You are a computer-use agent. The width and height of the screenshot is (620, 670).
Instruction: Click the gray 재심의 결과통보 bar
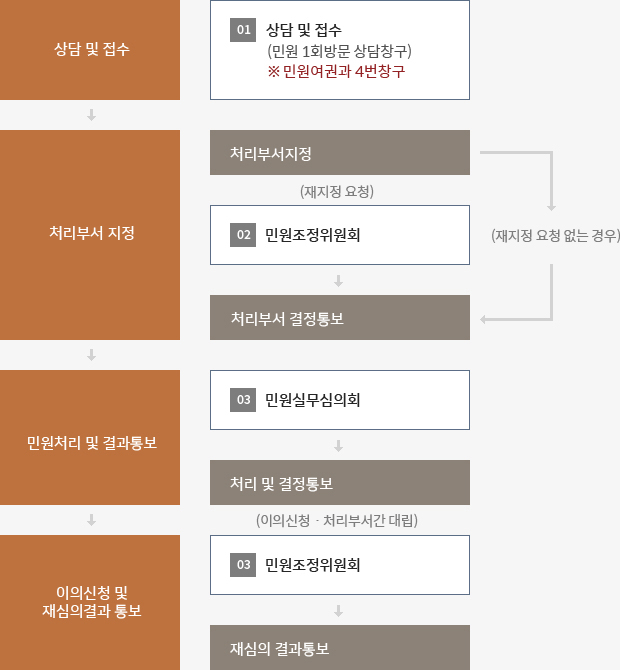(x=340, y=647)
